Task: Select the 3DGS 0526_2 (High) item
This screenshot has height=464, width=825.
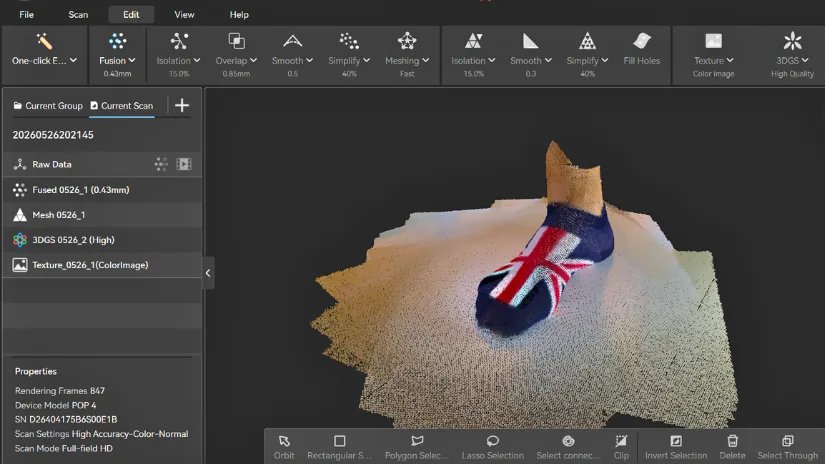Action: pyautogui.click(x=103, y=240)
